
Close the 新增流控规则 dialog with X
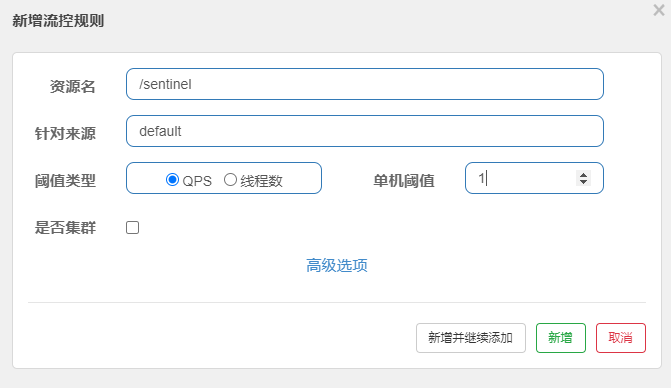point(659,10)
